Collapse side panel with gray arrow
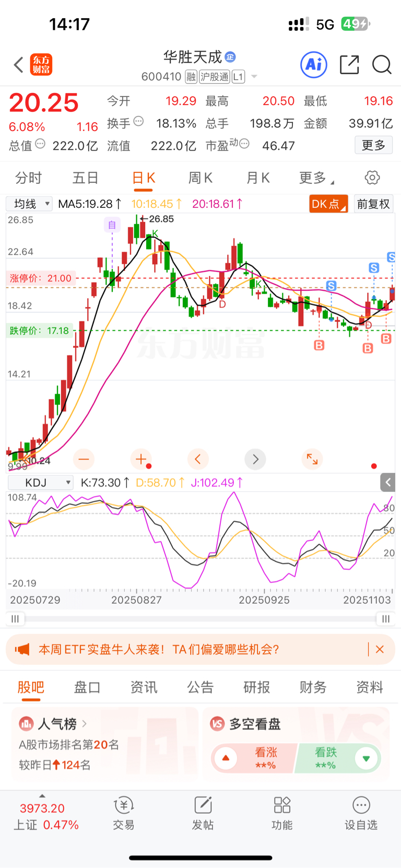 pos(387,483)
